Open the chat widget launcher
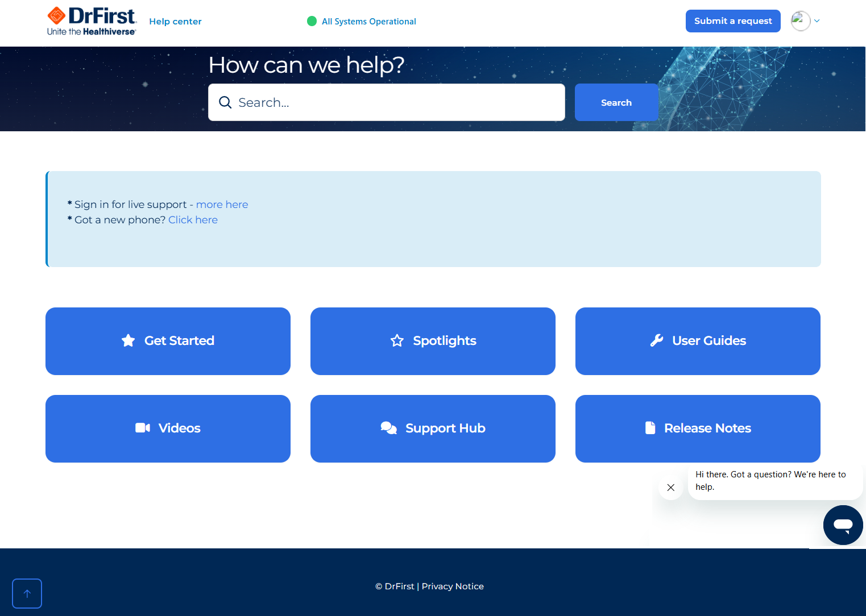The height and width of the screenshot is (616, 866). click(843, 525)
